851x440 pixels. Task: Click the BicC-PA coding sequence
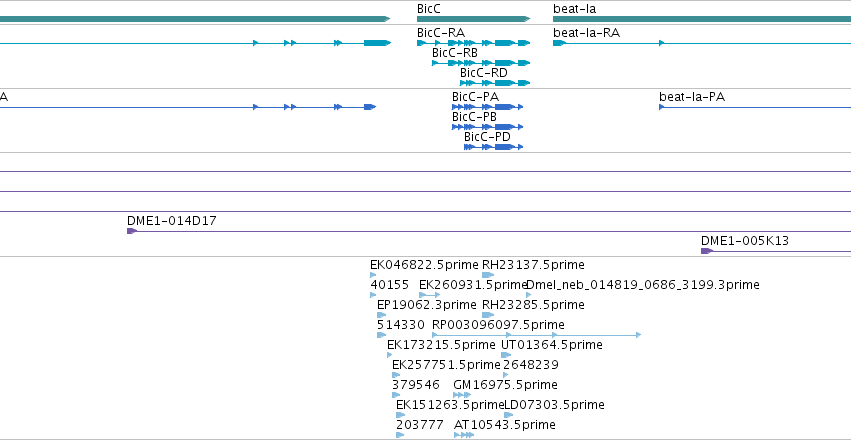[x=487, y=107]
